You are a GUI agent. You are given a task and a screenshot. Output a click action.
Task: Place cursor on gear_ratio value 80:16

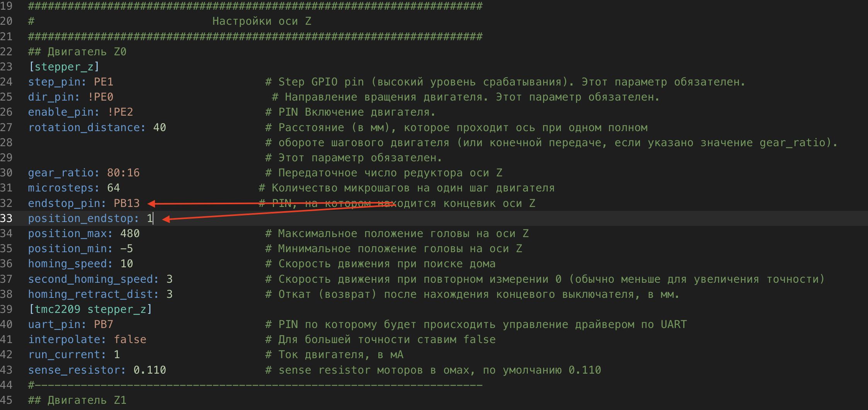click(x=123, y=173)
